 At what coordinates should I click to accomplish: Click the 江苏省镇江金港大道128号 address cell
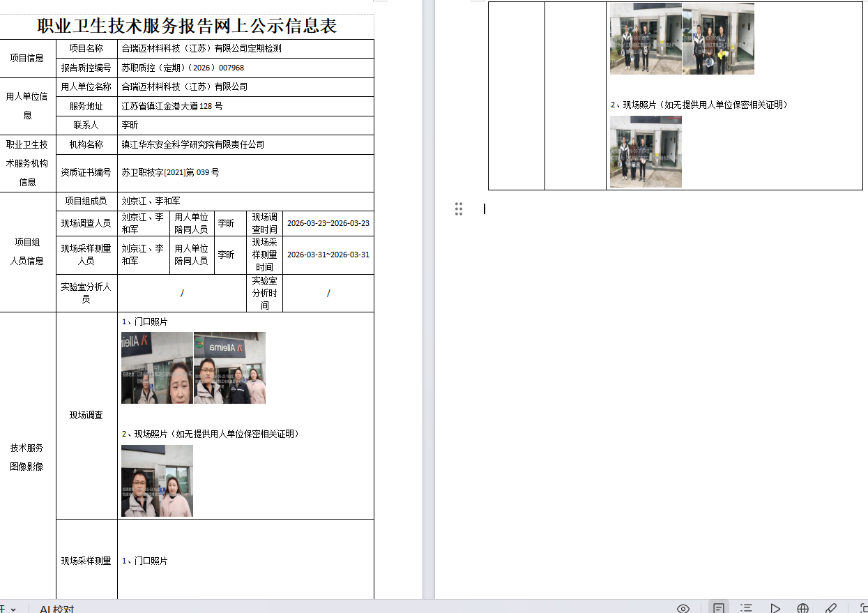pos(245,106)
